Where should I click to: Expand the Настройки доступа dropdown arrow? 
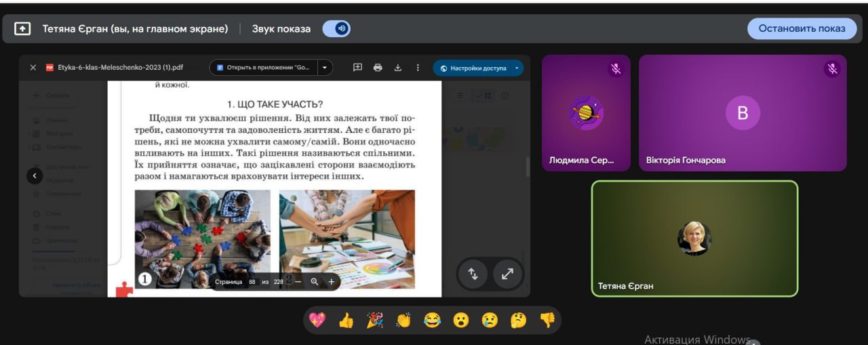point(517,68)
